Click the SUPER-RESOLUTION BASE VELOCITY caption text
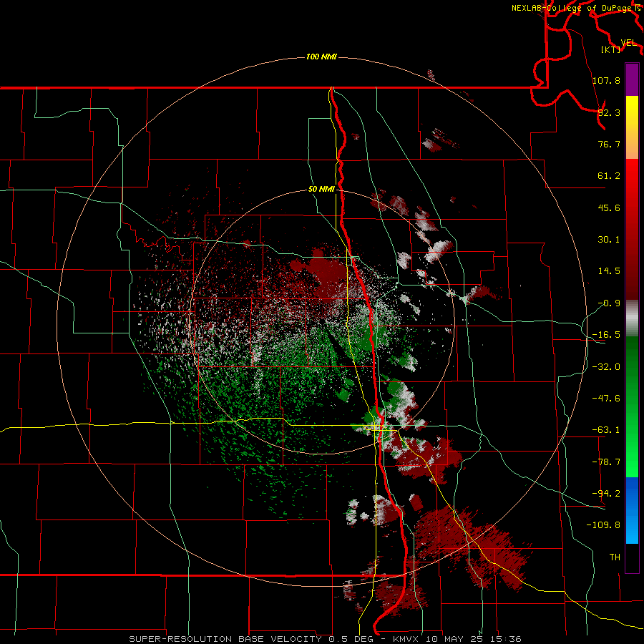Screen dimensions: 644x644 coord(226,639)
